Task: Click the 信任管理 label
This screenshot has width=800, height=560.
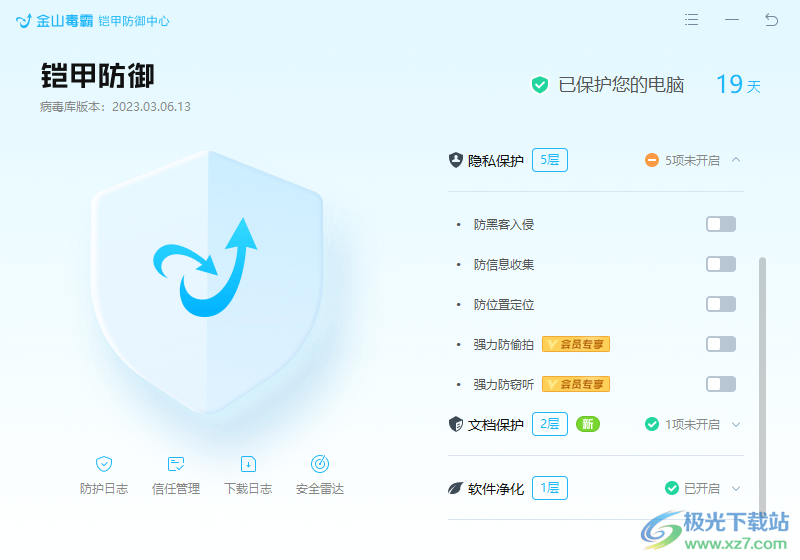Action: tap(176, 489)
